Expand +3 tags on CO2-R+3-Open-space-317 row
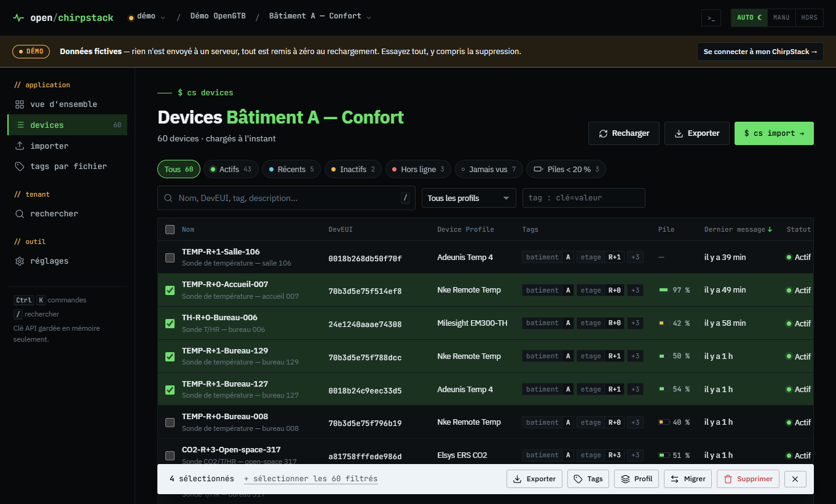836x504 pixels. [636, 455]
